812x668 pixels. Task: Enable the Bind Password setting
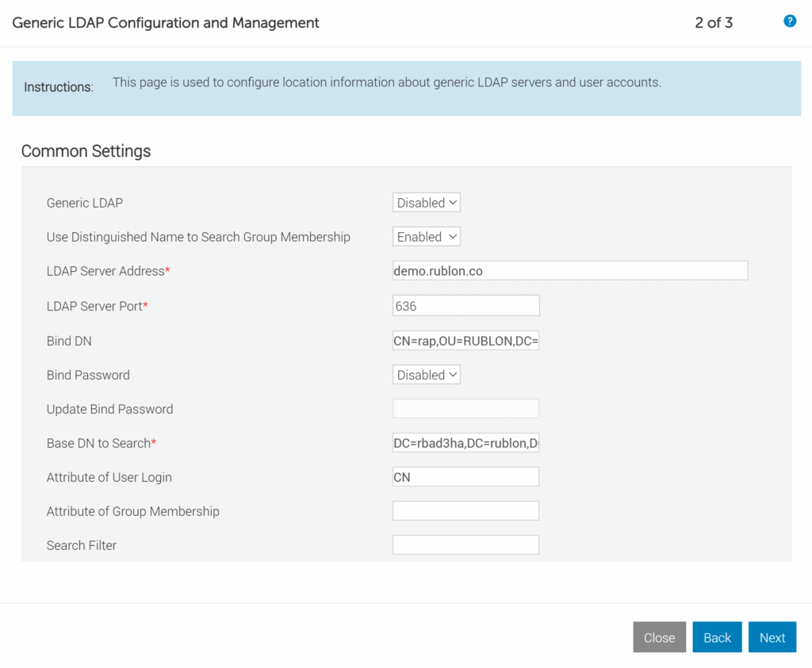tap(426, 374)
